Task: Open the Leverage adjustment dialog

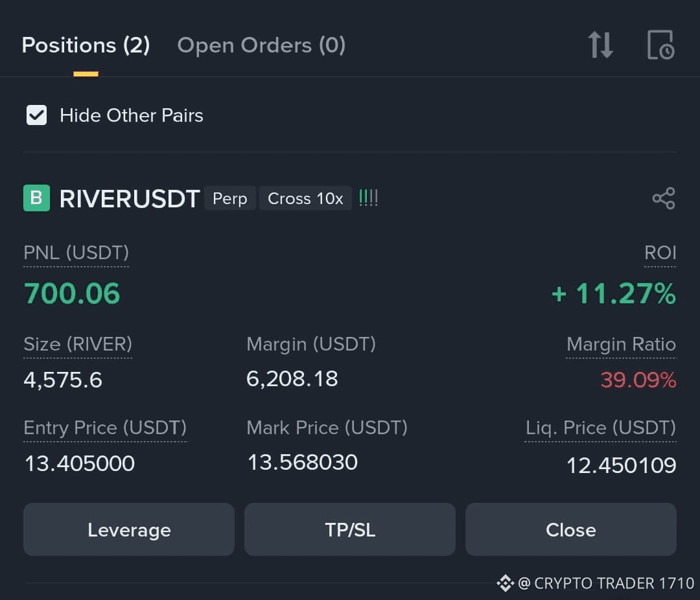Action: (x=128, y=529)
